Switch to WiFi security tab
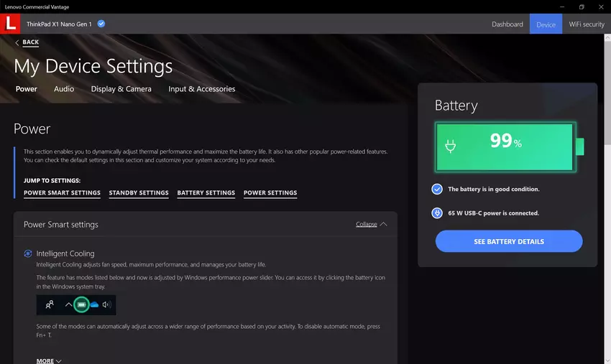The image size is (611, 364). pos(586,24)
